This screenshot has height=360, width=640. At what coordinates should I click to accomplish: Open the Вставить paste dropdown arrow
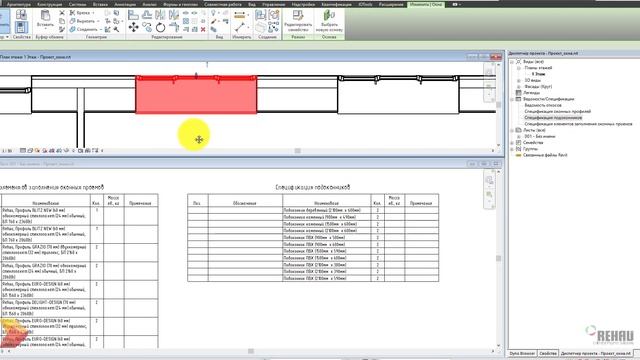click(x=45, y=29)
